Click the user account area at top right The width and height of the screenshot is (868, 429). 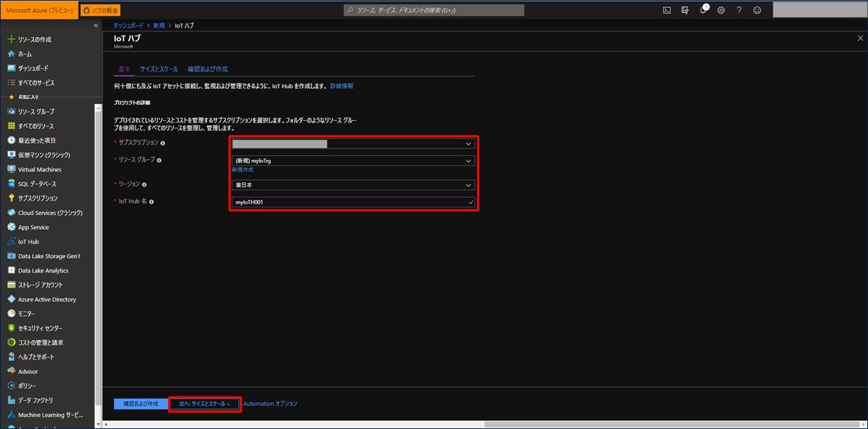tap(818, 10)
